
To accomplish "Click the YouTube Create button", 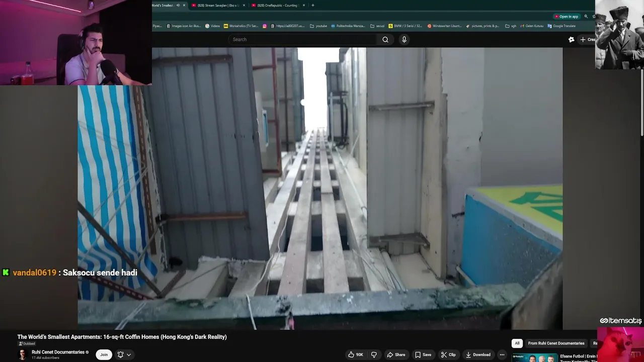I will [587, 40].
